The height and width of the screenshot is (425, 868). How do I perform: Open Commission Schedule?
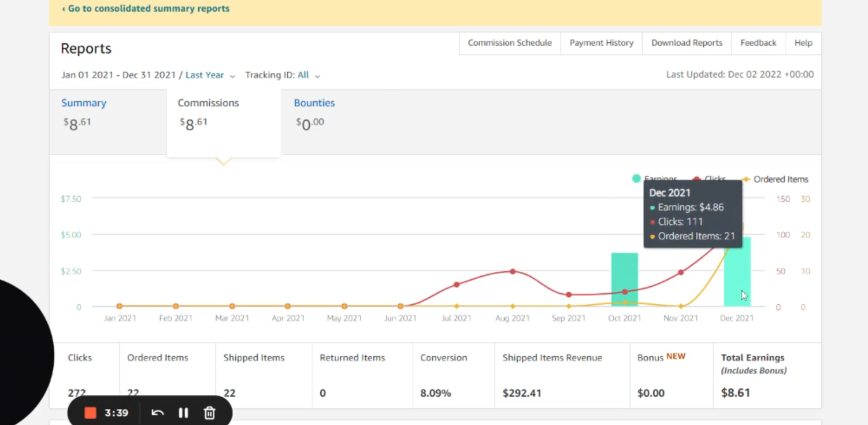510,43
